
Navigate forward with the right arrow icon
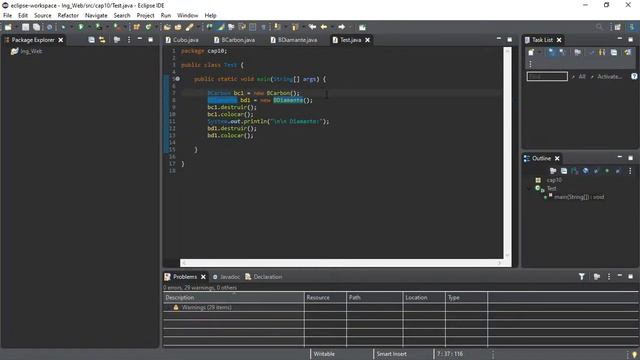pyautogui.click(x=341, y=27)
